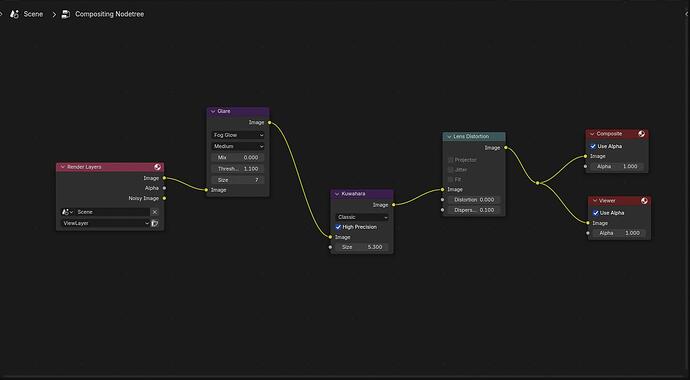The height and width of the screenshot is (380, 690).
Task: Click the Composite node Alpha socket
Action: pyautogui.click(x=586, y=167)
